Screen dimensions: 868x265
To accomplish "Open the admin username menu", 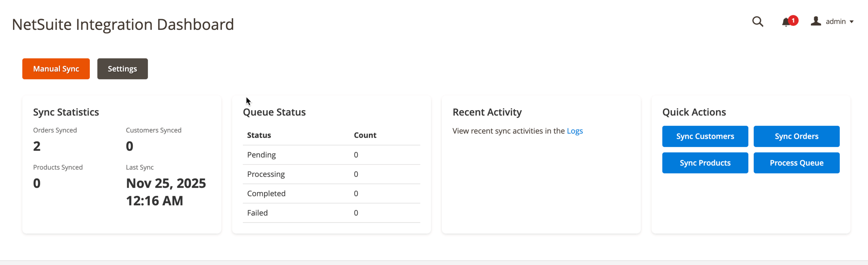I will pyautogui.click(x=835, y=22).
